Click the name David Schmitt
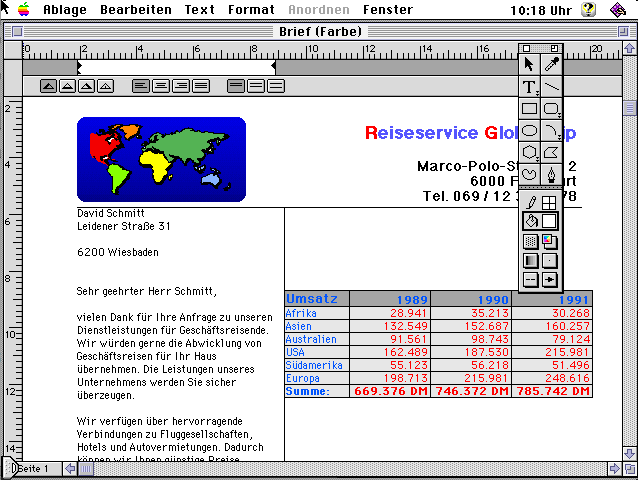This screenshot has height=480, width=638. tap(111, 213)
